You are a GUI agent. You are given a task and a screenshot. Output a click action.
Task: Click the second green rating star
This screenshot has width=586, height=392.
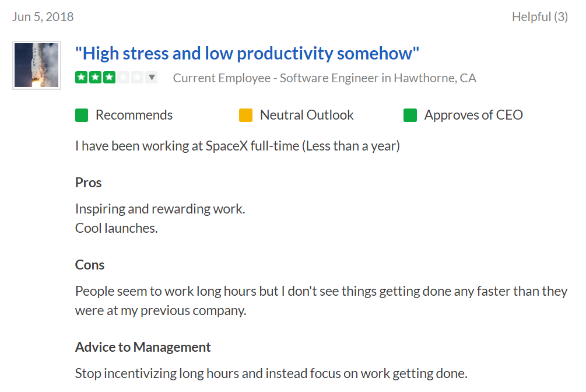95,78
